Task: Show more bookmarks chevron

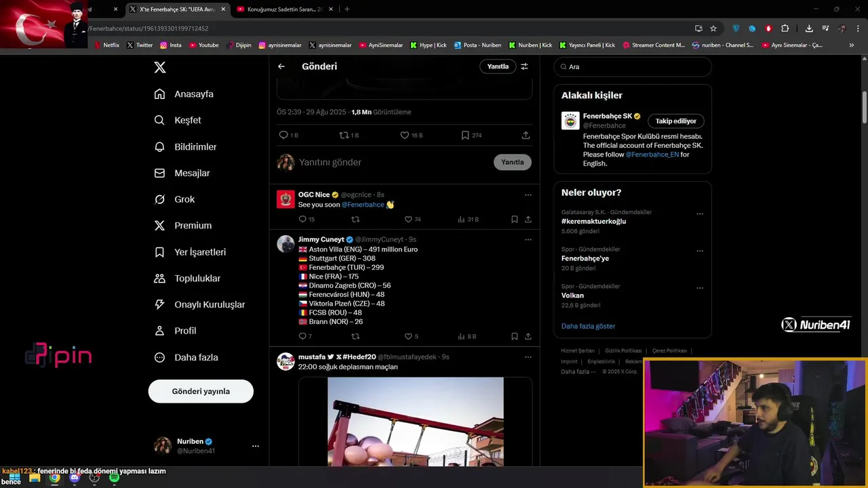Action: [852, 45]
